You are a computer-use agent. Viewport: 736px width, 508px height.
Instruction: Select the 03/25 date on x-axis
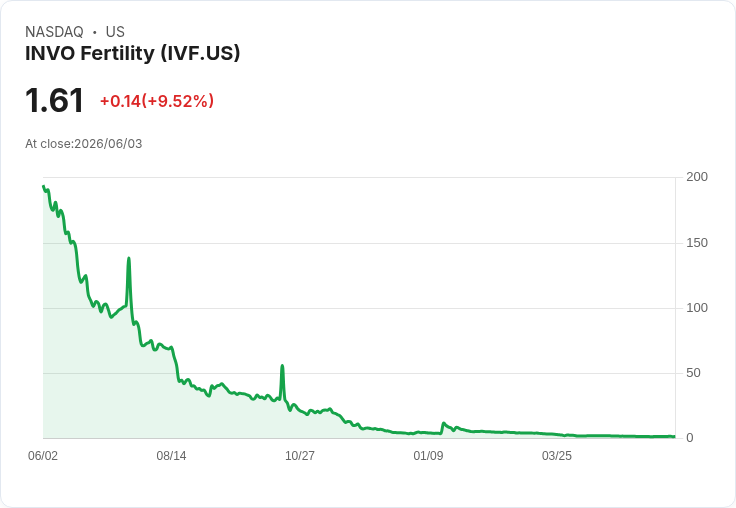pyautogui.click(x=557, y=455)
